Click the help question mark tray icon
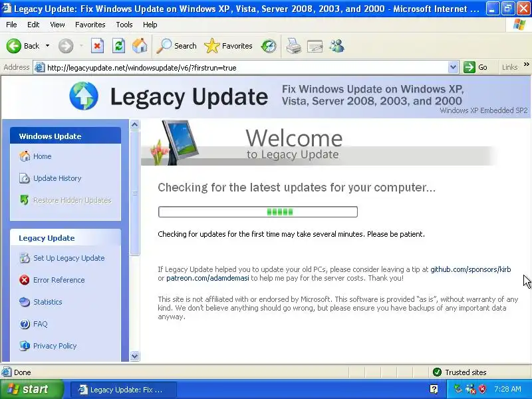 pyautogui.click(x=434, y=389)
